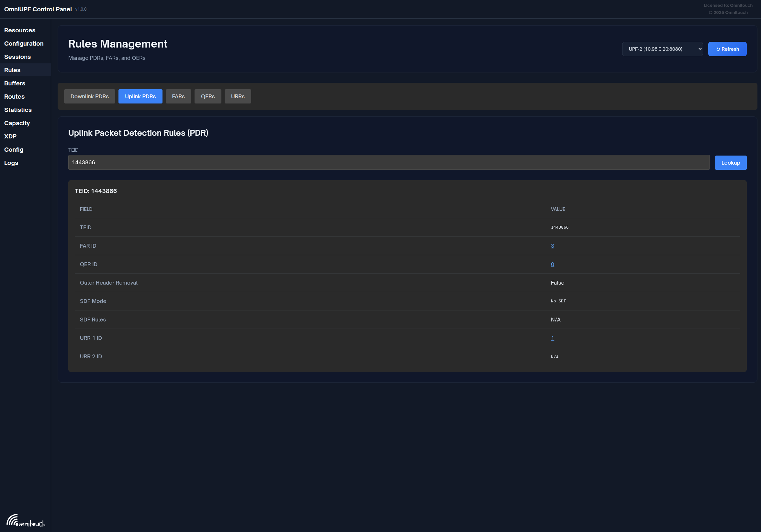Click the Omnitouch logo in sidebar
The image size is (761, 532).
(x=26, y=520)
